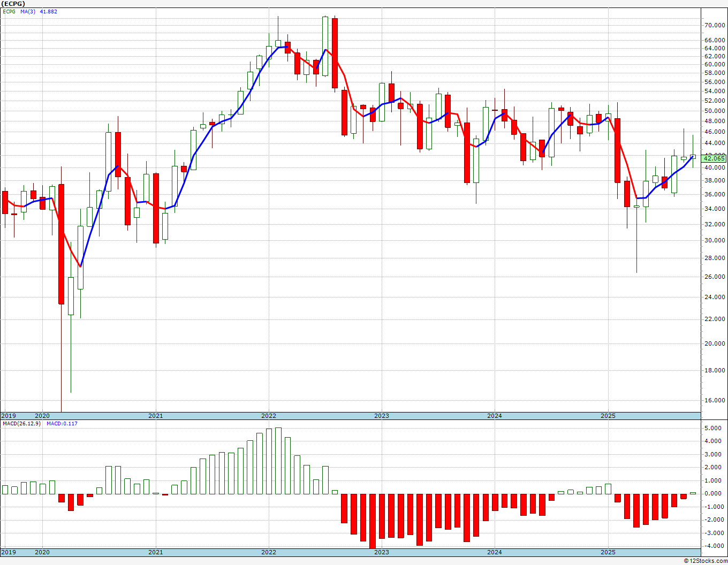The width and height of the screenshot is (728, 565).
Task: Select the 48.000 price axis label
Action: (x=715, y=121)
